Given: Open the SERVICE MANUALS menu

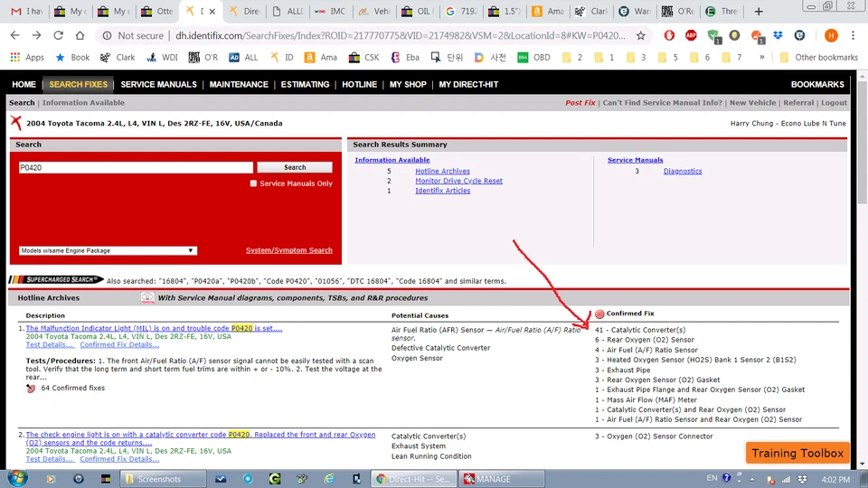Looking at the screenshot, I should (158, 84).
